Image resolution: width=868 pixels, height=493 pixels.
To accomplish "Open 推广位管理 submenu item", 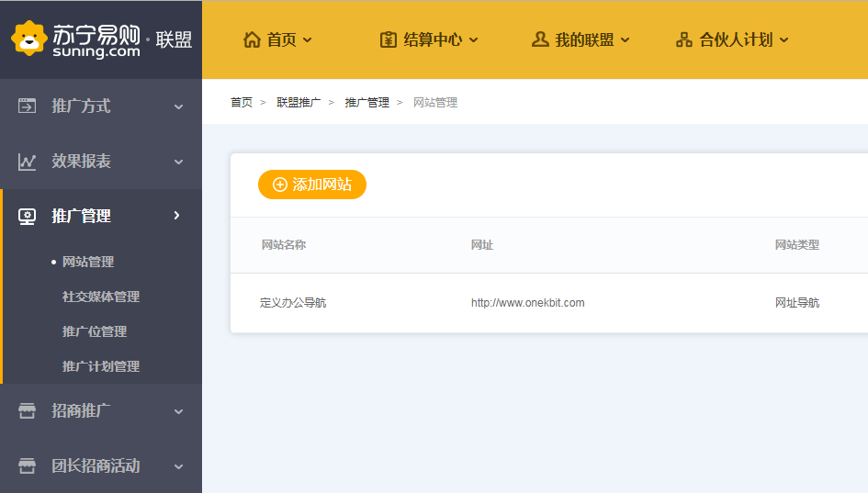I will [x=95, y=331].
